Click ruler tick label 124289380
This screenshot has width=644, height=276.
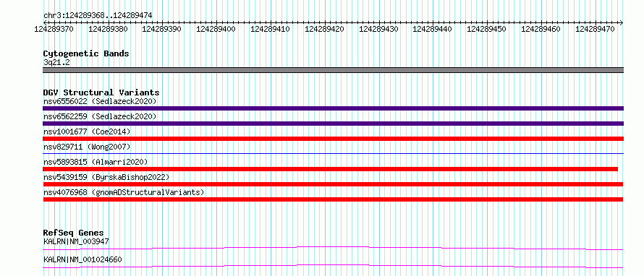[x=108, y=30]
